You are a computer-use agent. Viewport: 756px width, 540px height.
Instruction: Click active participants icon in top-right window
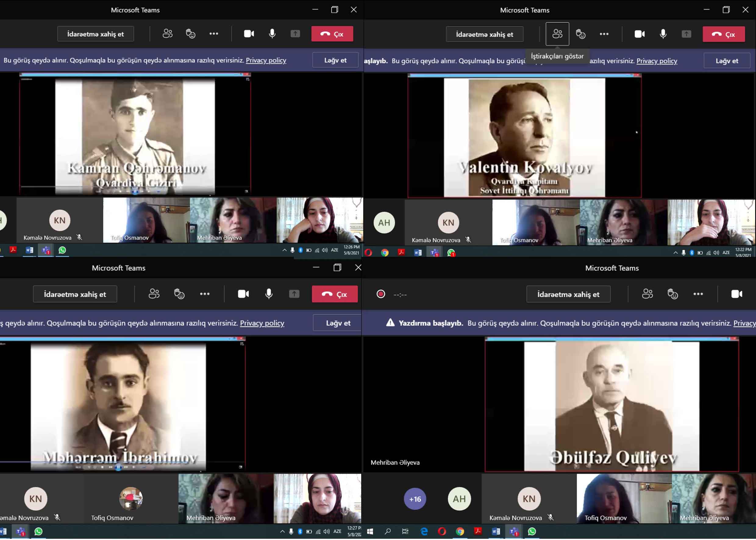pyautogui.click(x=557, y=34)
